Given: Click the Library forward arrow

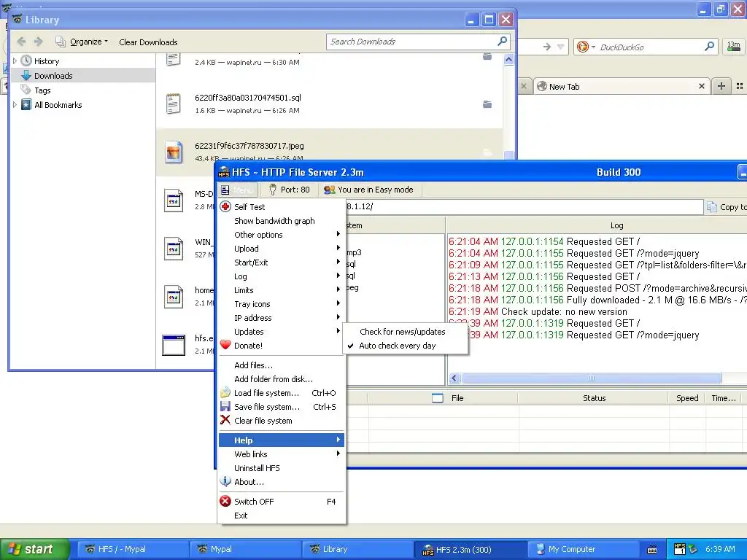Looking at the screenshot, I should 39,42.
